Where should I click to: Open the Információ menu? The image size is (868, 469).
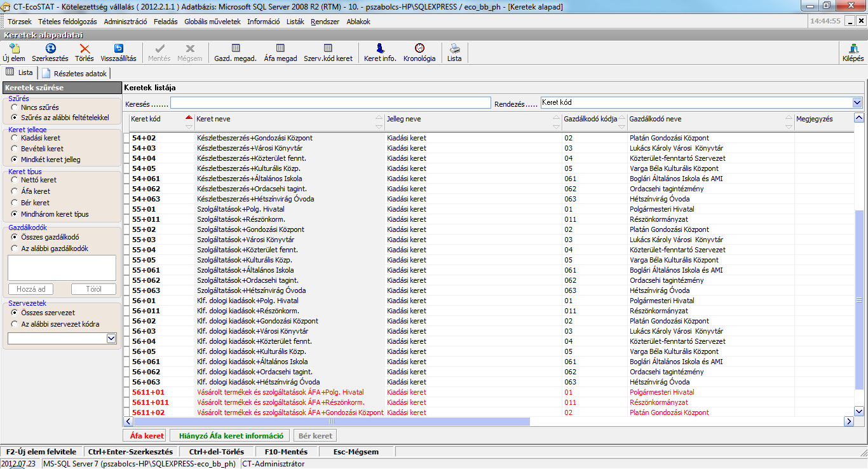[264, 22]
